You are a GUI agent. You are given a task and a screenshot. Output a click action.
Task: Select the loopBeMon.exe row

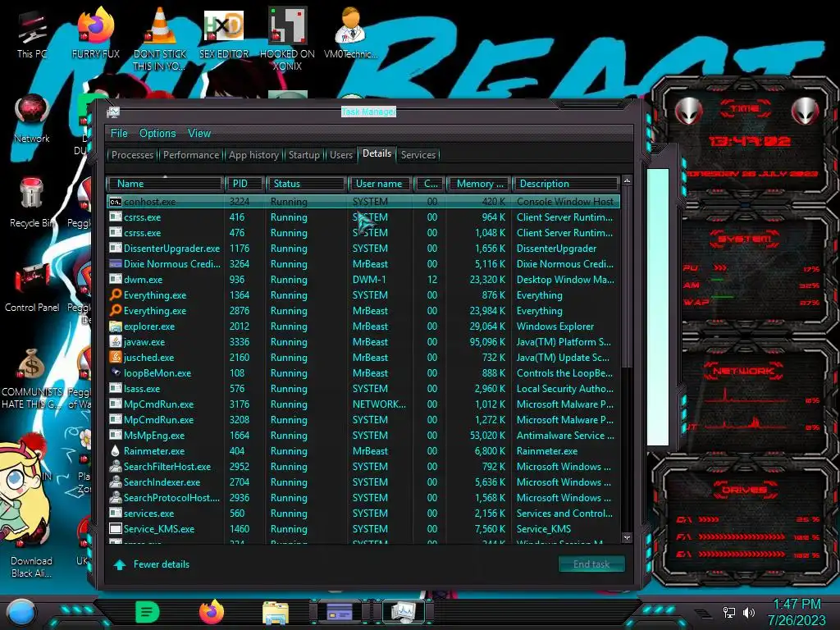(x=363, y=373)
